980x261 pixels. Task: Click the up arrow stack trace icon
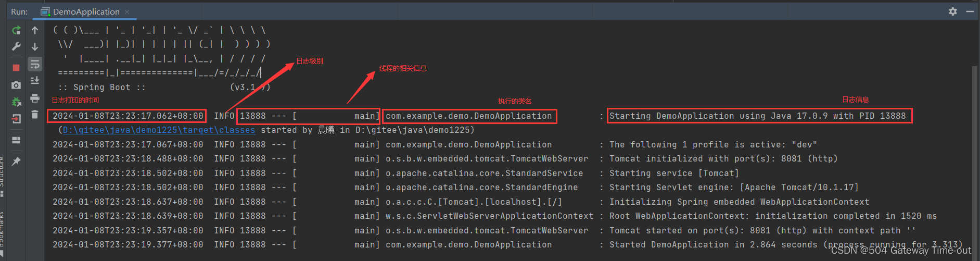[x=35, y=30]
